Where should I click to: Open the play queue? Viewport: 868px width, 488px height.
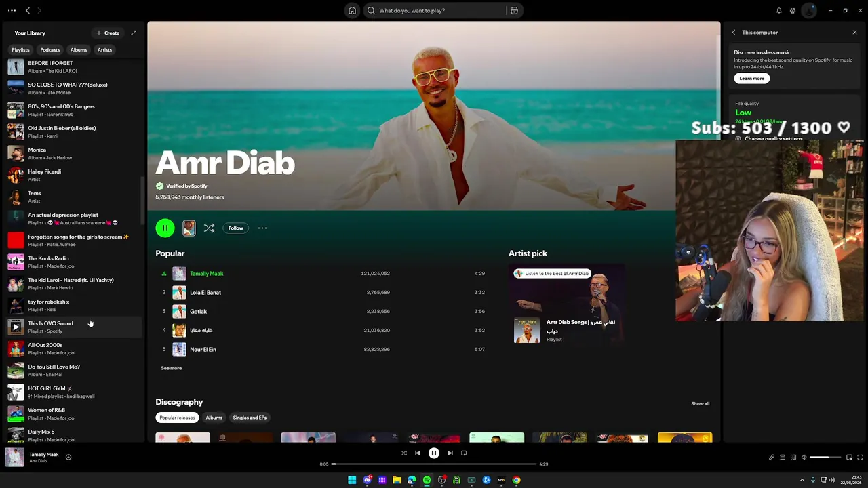pos(782,457)
